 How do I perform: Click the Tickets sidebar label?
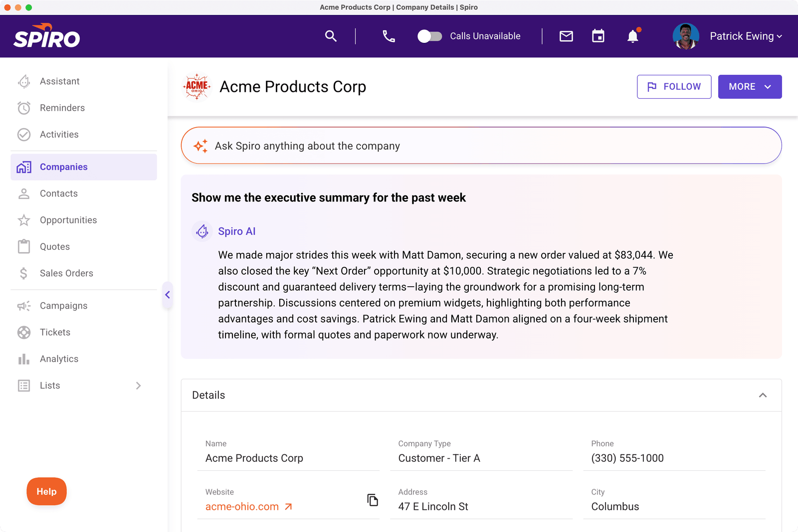pyautogui.click(x=55, y=333)
